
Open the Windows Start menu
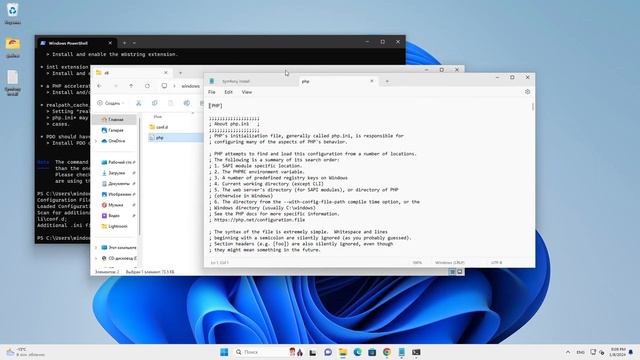click(x=224, y=352)
